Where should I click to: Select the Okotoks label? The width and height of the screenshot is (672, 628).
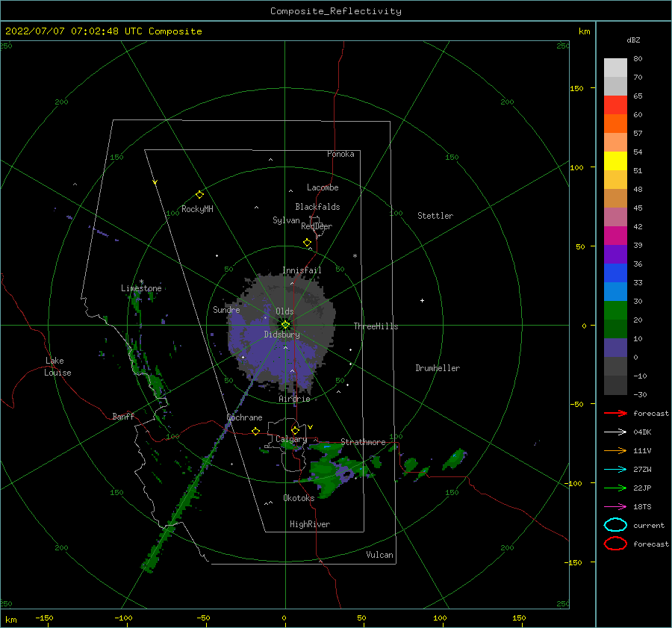coord(299,497)
